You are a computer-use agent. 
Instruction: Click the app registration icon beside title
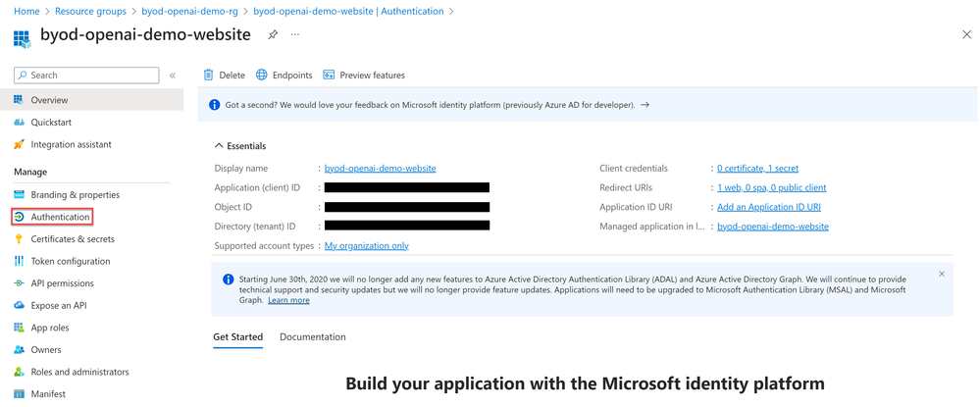22,37
